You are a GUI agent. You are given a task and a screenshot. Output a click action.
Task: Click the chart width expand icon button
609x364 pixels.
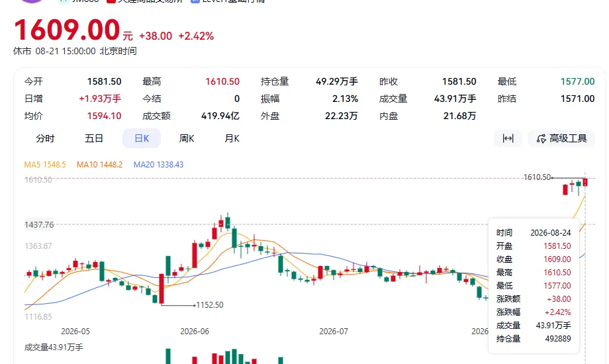click(508, 138)
